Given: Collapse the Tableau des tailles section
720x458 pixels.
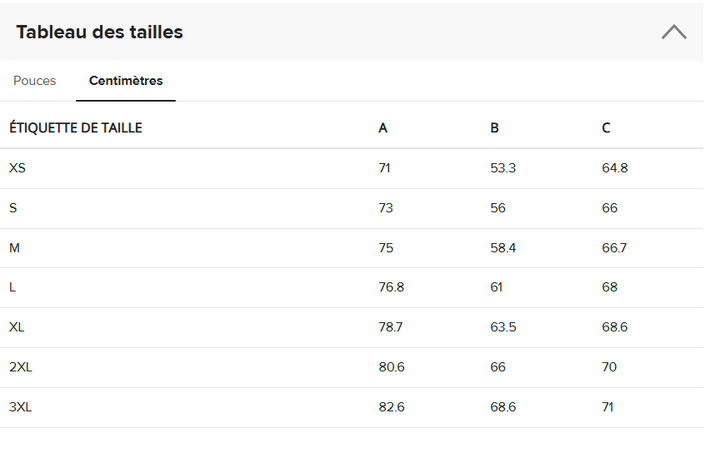Looking at the screenshot, I should (674, 32).
